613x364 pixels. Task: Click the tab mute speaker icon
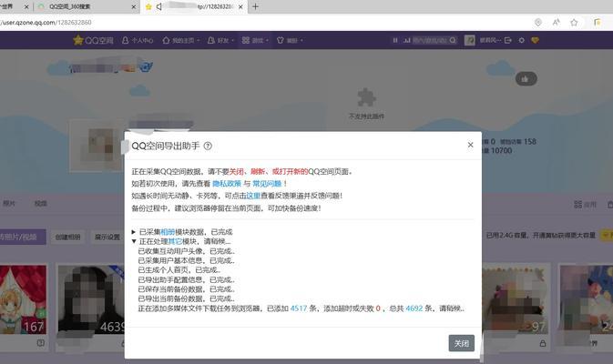tap(159, 6)
